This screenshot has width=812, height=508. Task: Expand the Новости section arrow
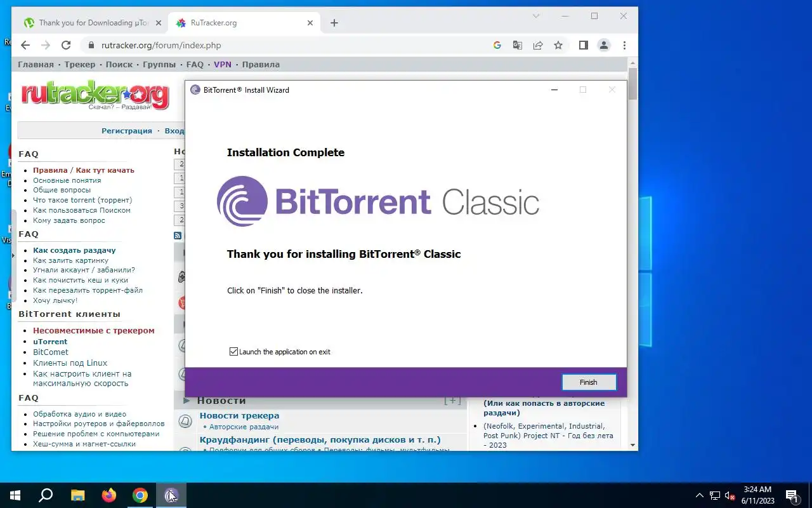(187, 401)
